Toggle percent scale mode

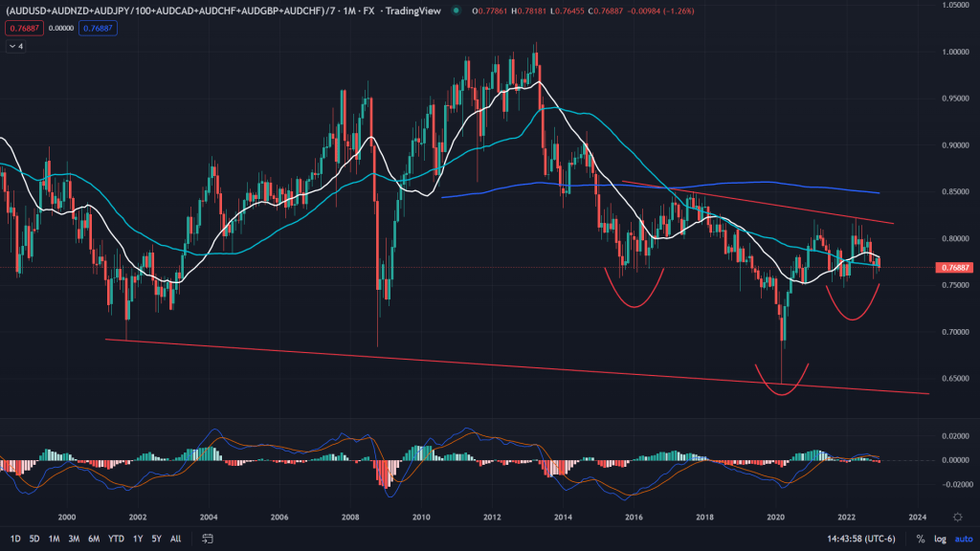point(920,539)
